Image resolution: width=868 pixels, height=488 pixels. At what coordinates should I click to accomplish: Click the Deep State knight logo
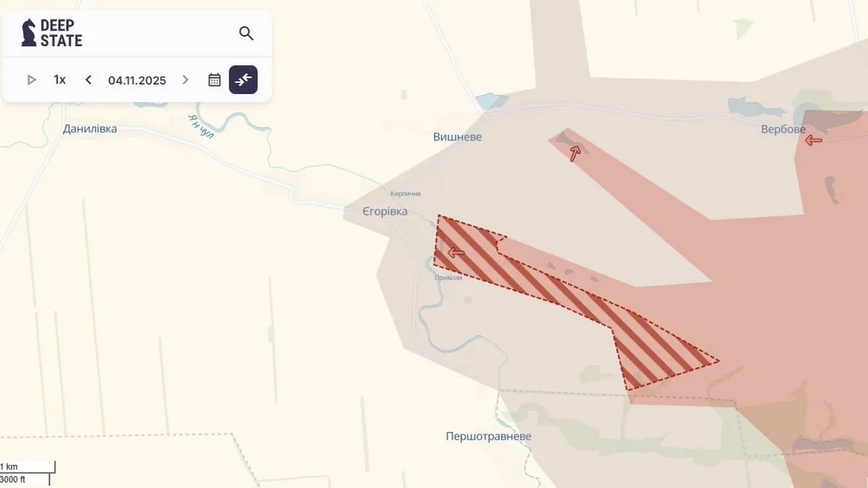coord(29,33)
